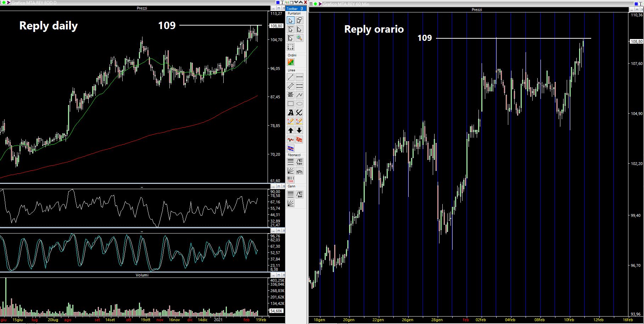The height and width of the screenshot is (324, 644).
Task: Minimize the stochastic oscillator pane
Action: point(274,231)
